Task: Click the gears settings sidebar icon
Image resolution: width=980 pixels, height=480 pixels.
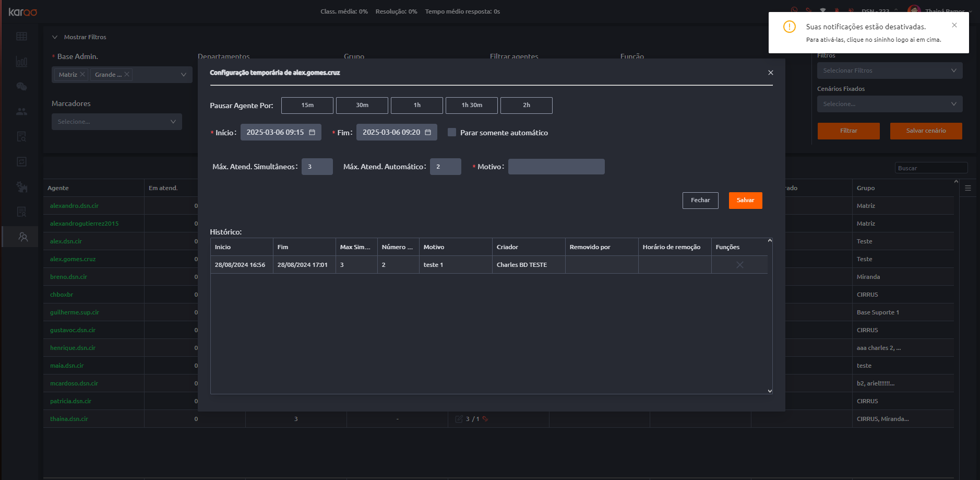Action: 21,186
